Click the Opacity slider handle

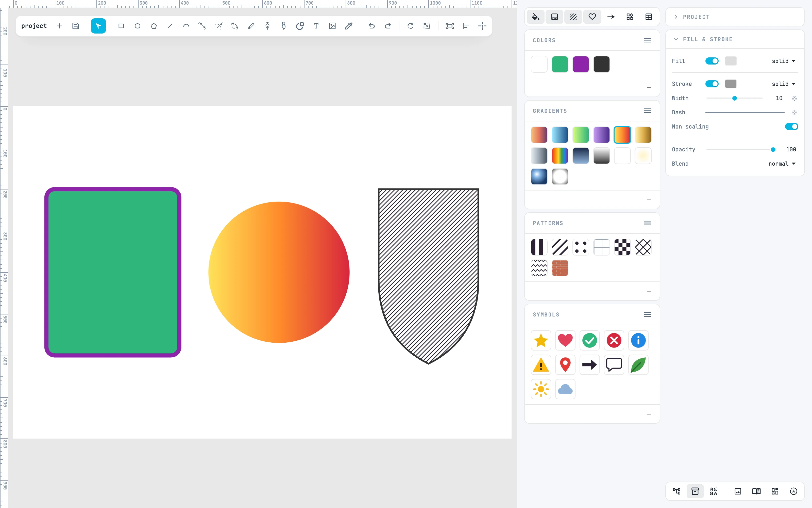pos(773,150)
